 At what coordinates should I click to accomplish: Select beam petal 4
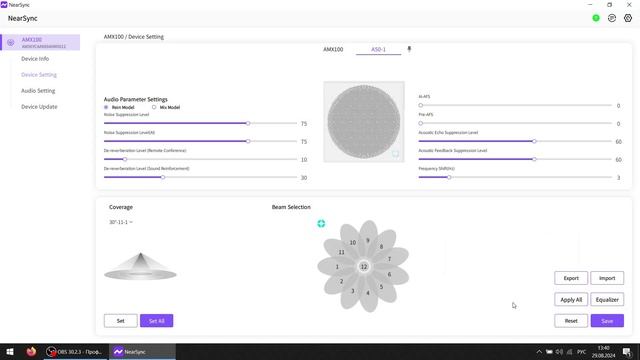[368, 293]
